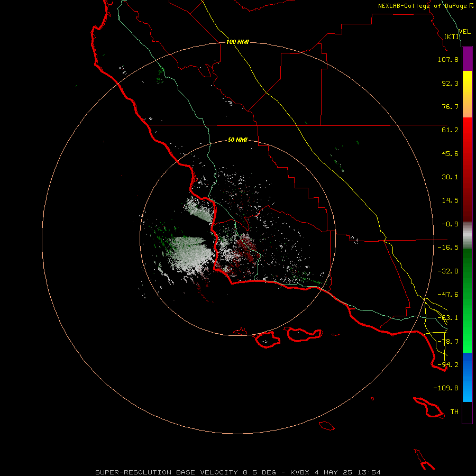Select the blue band near -109.8
This screenshot has width=476, height=476.
(x=467, y=377)
